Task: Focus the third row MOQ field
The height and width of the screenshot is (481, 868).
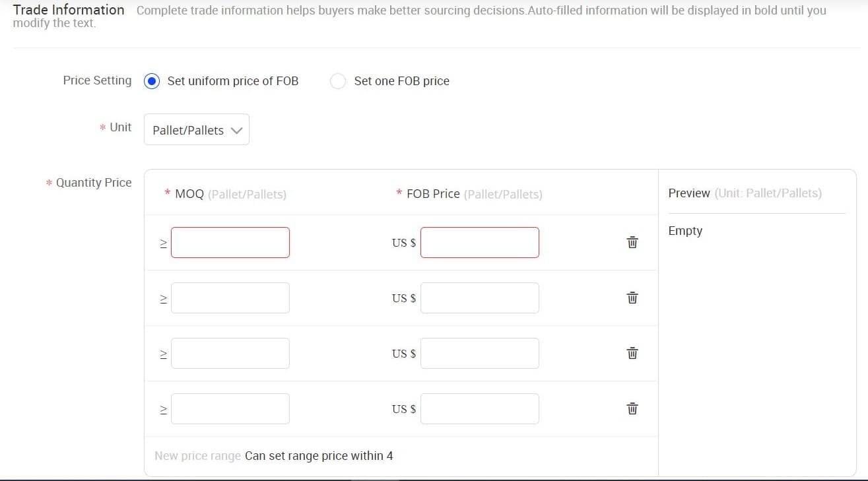Action: (x=230, y=353)
